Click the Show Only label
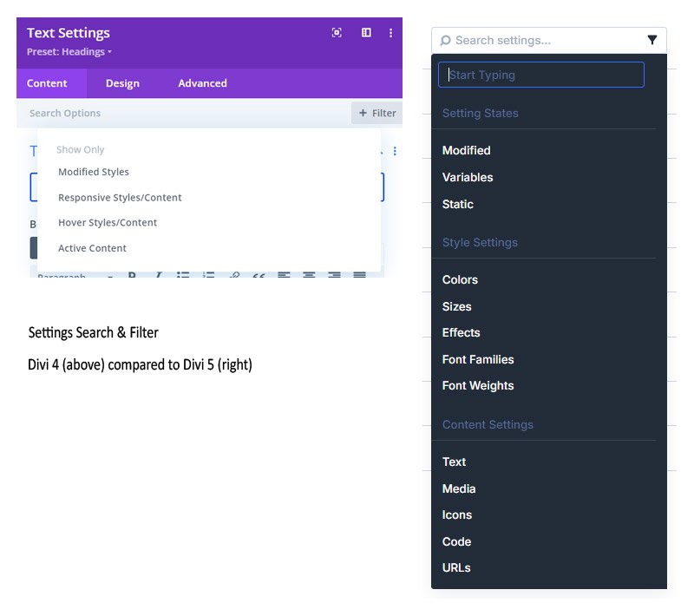694x616 pixels. pos(80,149)
